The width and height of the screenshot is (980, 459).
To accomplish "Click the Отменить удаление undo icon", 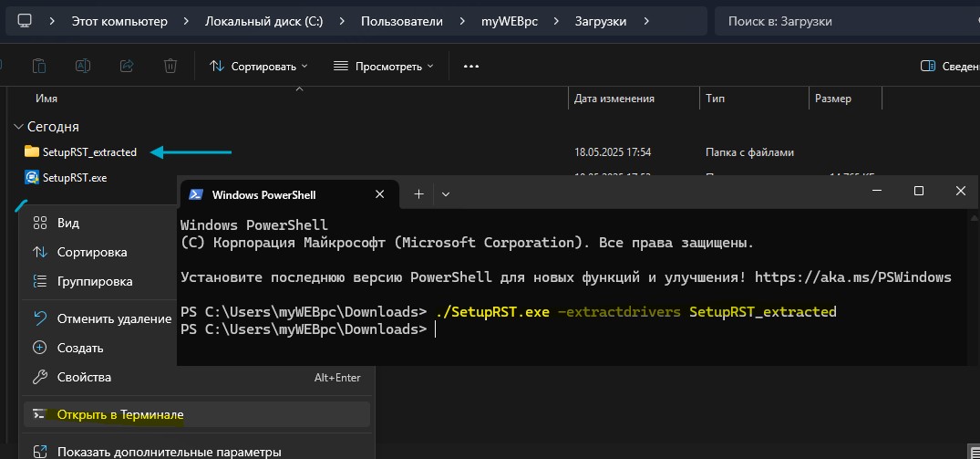I will pos(40,318).
